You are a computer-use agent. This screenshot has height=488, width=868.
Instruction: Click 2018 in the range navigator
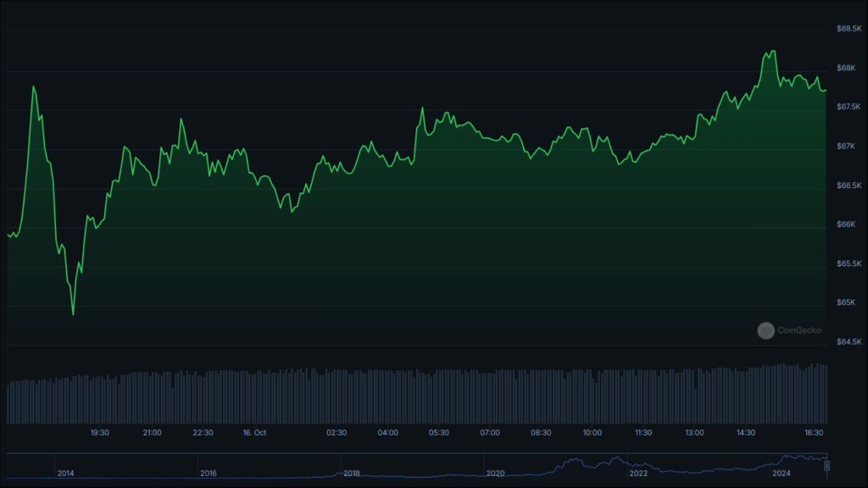pos(352,473)
